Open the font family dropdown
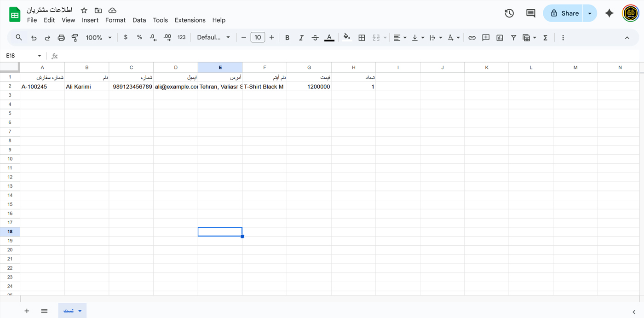This screenshot has height=318, width=644. point(213,38)
